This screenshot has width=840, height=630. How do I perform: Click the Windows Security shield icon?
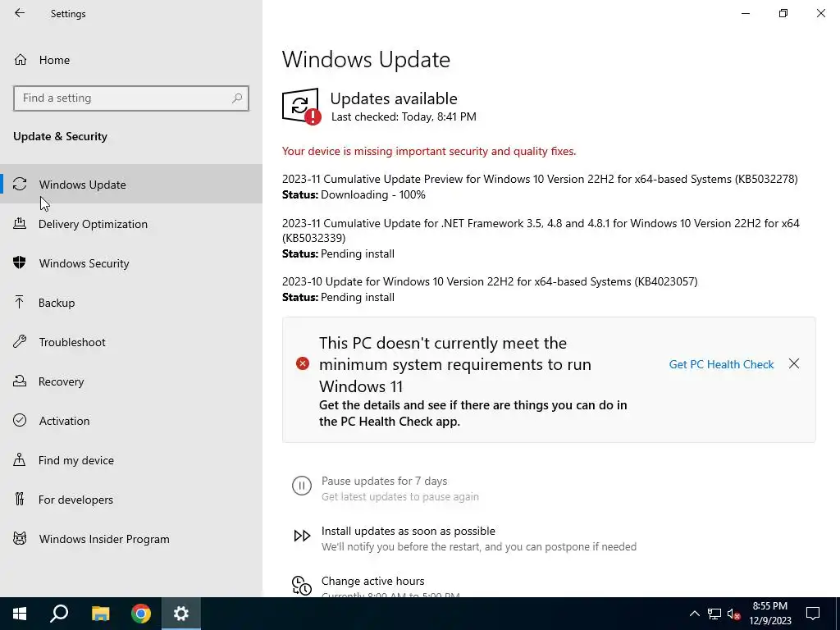pos(20,262)
